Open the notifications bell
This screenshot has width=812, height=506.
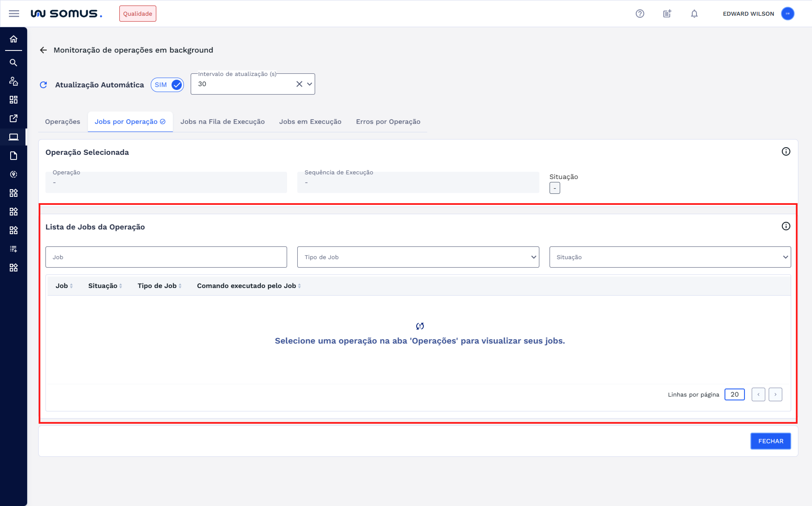(x=694, y=14)
